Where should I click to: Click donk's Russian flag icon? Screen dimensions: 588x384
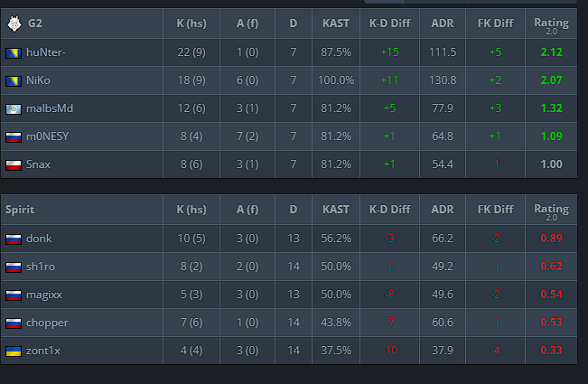click(x=14, y=239)
